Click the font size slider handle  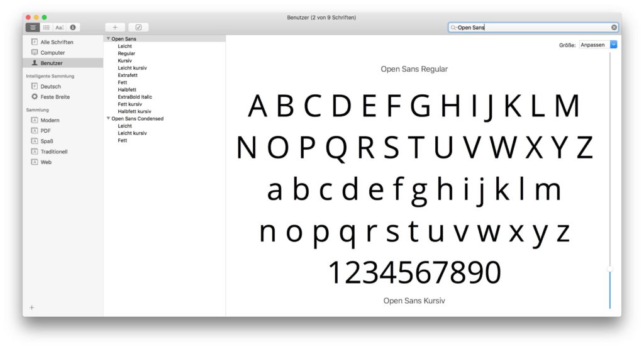pyautogui.click(x=609, y=269)
